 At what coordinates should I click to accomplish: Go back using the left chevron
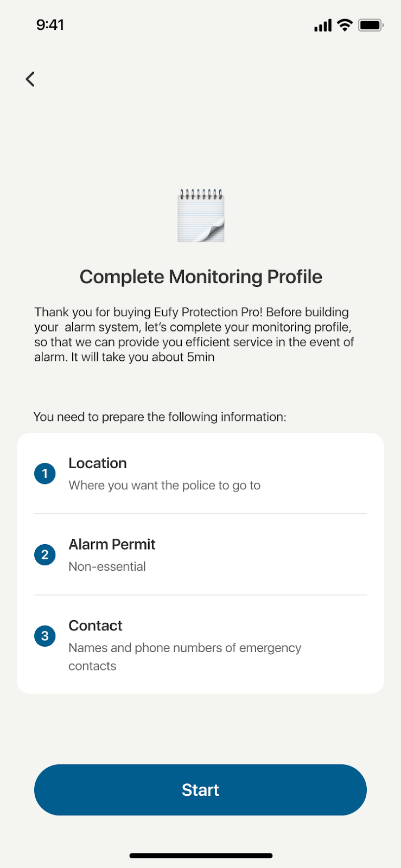coord(30,79)
